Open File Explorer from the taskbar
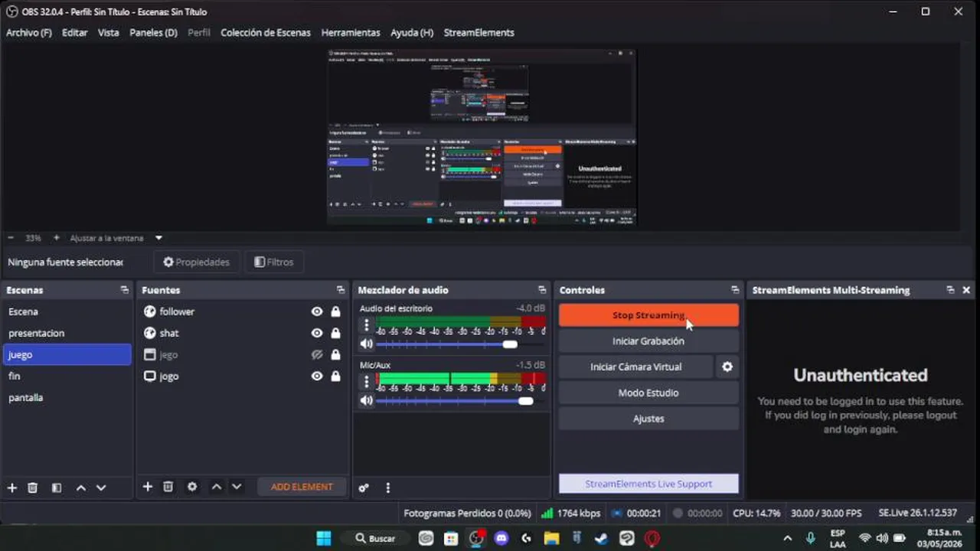 pyautogui.click(x=551, y=538)
